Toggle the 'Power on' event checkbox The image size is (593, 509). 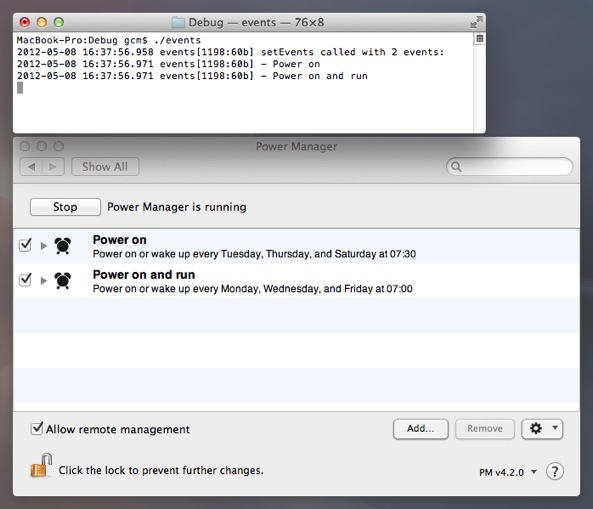pos(25,245)
